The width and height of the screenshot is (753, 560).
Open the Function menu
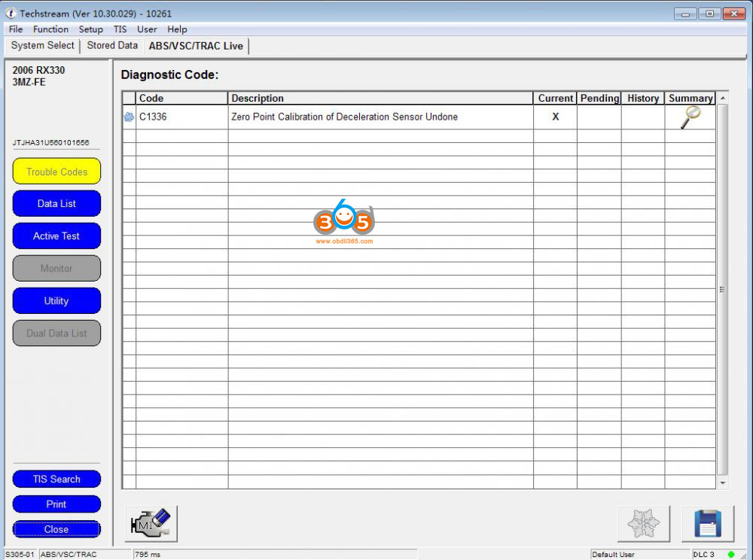[x=50, y=29]
